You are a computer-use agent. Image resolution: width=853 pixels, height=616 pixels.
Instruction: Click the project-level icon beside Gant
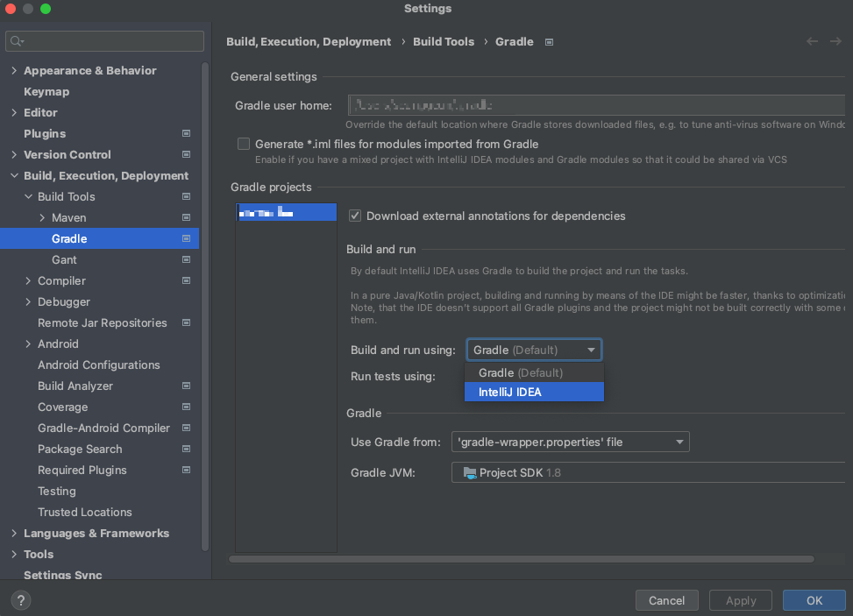[x=186, y=259]
